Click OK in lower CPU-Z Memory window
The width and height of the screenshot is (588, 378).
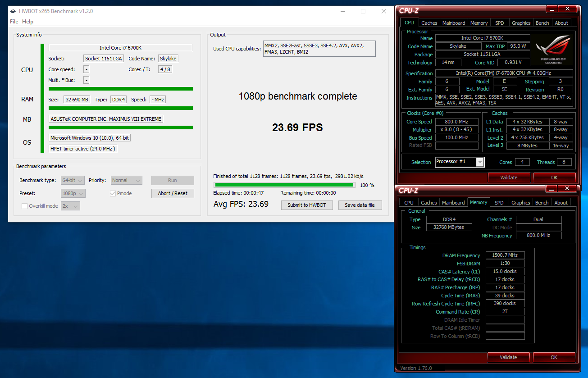(x=554, y=357)
